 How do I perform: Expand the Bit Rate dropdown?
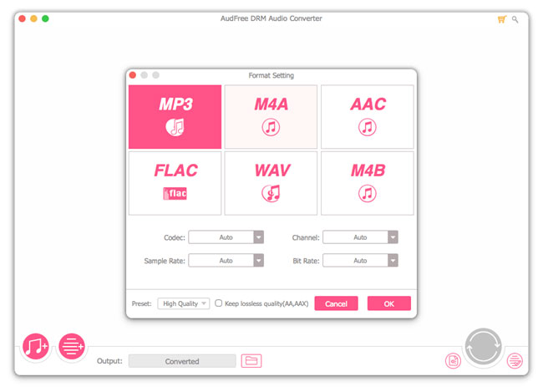click(361, 261)
